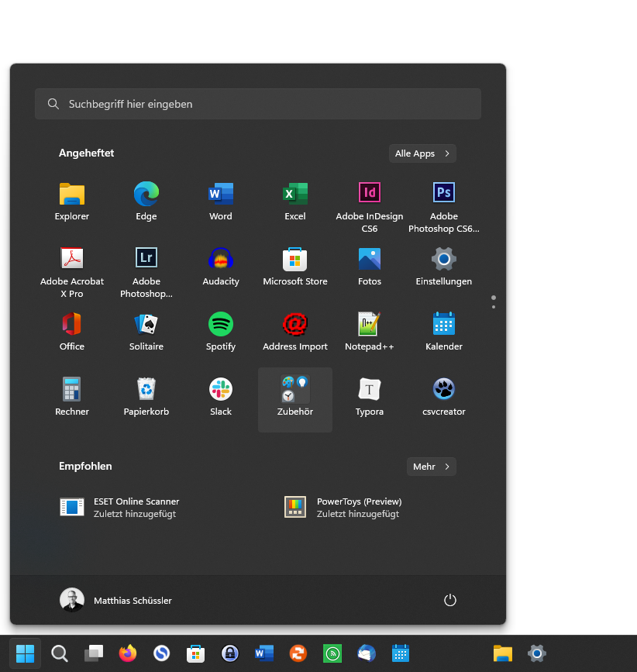Open Adobe Acrobat X Pro

pyautogui.click(x=72, y=272)
